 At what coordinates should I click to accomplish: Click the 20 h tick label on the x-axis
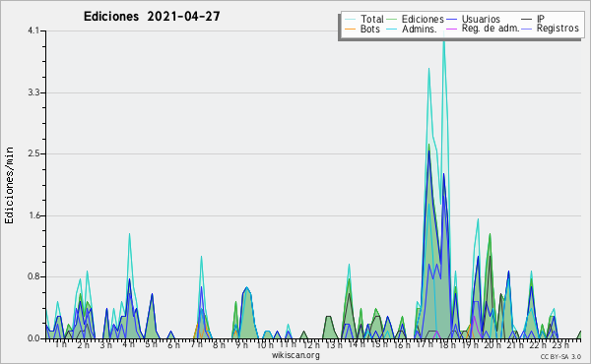(x=492, y=344)
